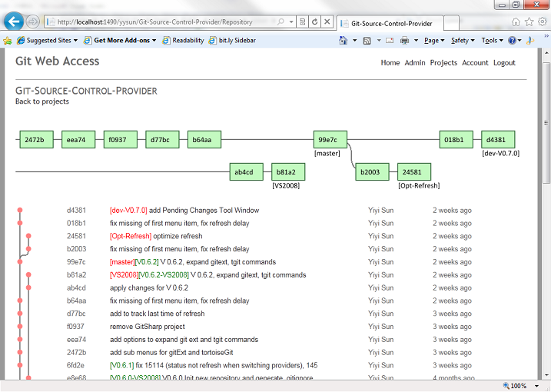Open Favorites star icon at top right
551x392 pixels.
pos(529,22)
